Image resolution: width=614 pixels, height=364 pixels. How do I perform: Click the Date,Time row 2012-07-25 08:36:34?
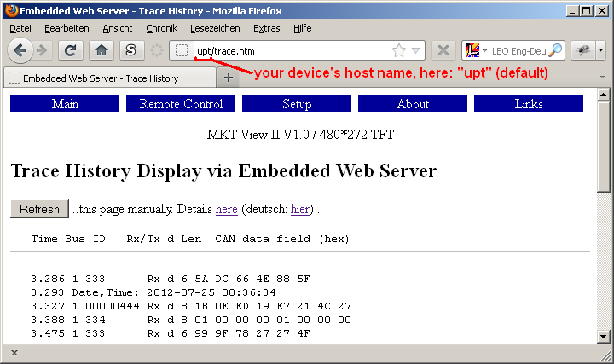(153, 292)
